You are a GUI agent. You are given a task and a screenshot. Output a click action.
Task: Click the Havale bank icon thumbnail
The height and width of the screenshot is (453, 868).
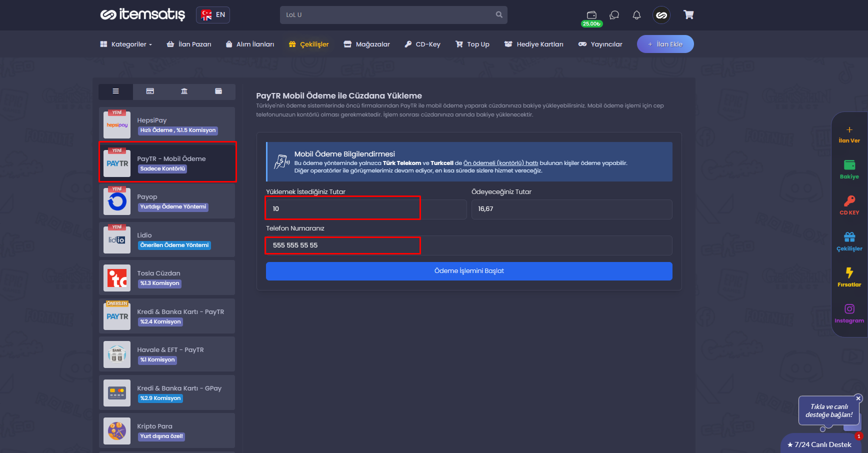tap(117, 354)
